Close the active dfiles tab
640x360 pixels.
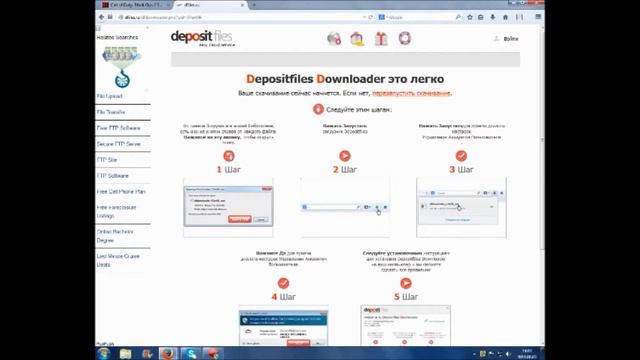(242, 5)
